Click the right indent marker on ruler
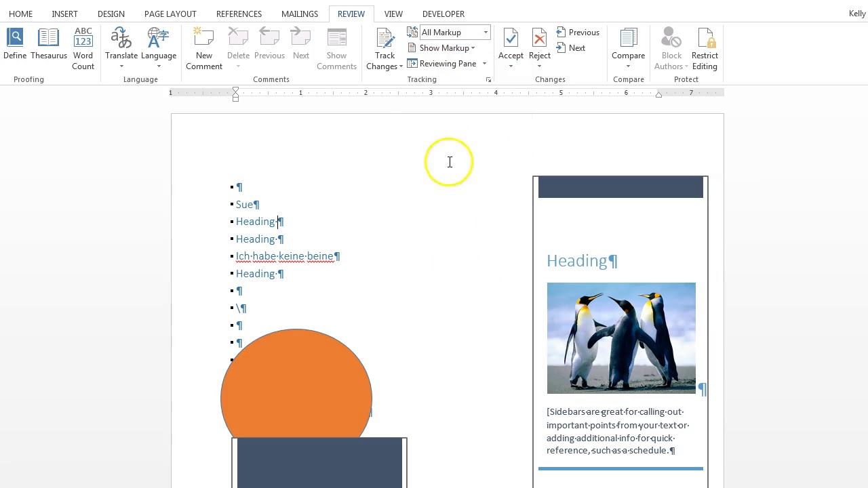Screen dimensions: 868x488 658,95
